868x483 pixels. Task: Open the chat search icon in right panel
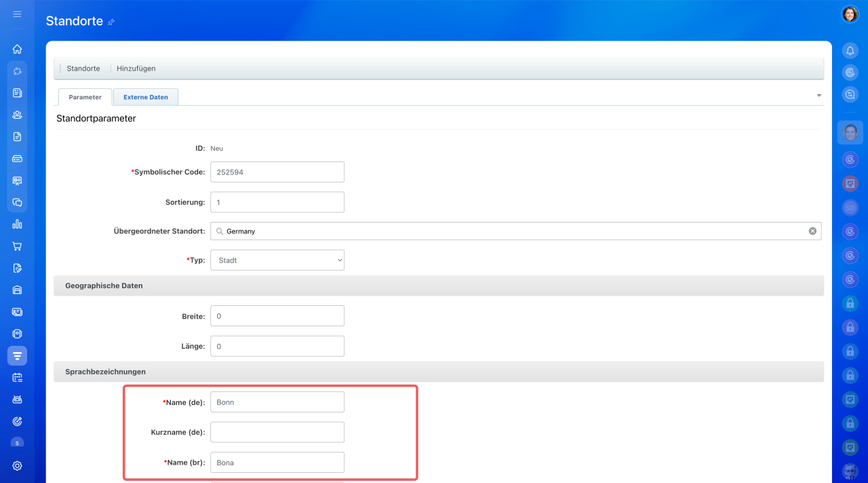[850, 94]
